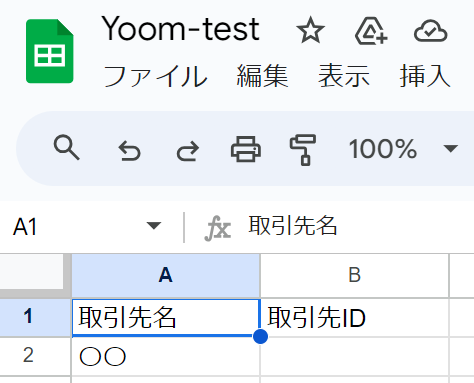Click cell B1 containing 取引先ID
This screenshot has height=383, width=474.
pyautogui.click(x=355, y=317)
